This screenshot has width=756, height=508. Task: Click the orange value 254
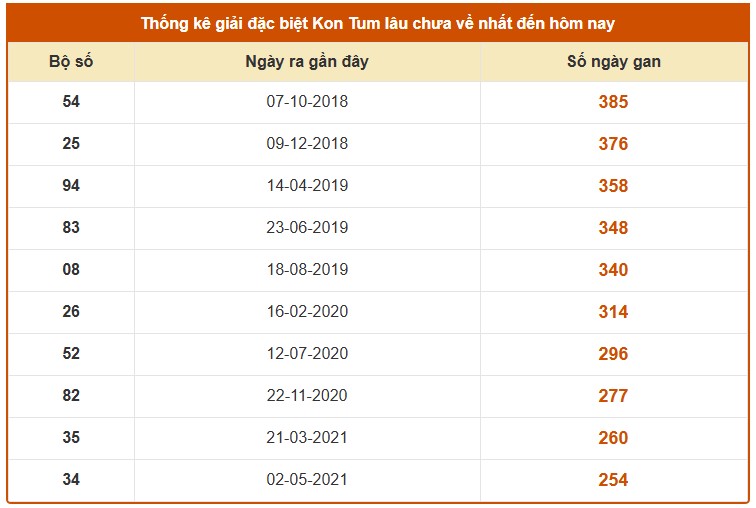[613, 480]
